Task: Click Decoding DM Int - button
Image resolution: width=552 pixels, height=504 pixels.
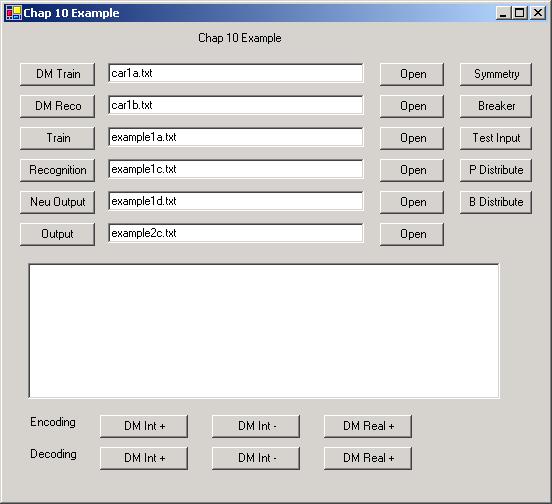Action: coord(256,458)
